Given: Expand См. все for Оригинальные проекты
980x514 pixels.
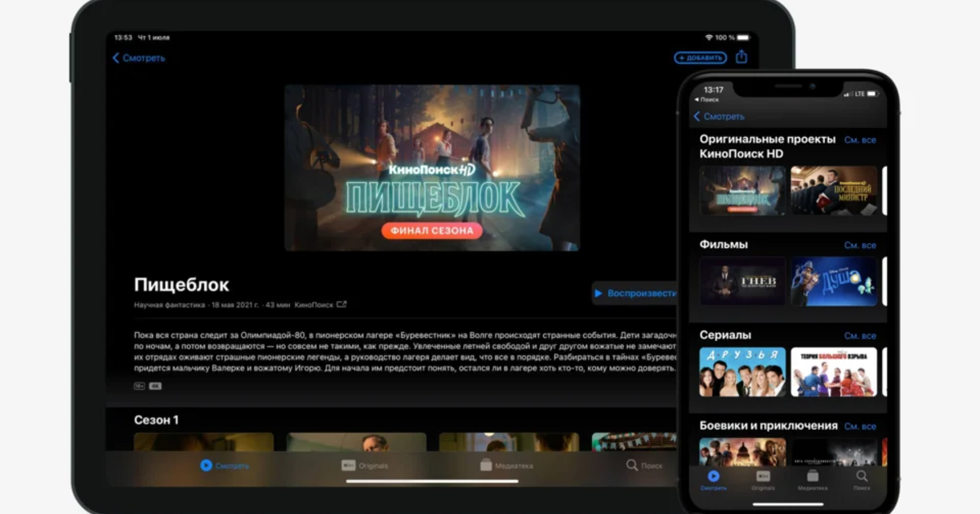Looking at the screenshot, I should point(859,140).
